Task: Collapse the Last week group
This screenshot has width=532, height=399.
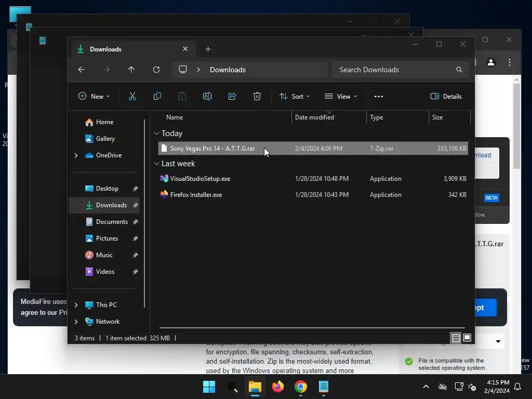Action: coord(156,164)
